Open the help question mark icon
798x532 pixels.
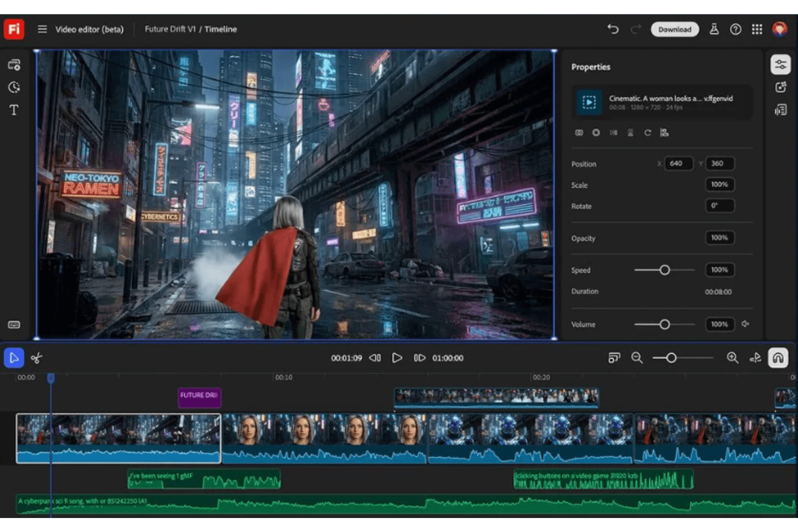click(x=735, y=29)
